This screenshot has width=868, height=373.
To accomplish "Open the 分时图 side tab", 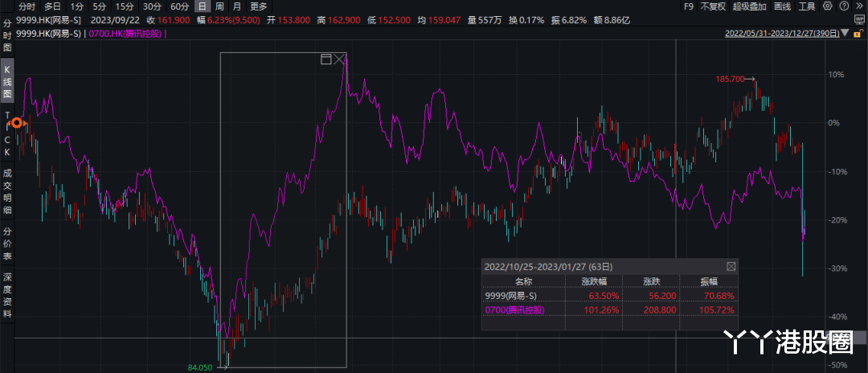I will [7, 35].
